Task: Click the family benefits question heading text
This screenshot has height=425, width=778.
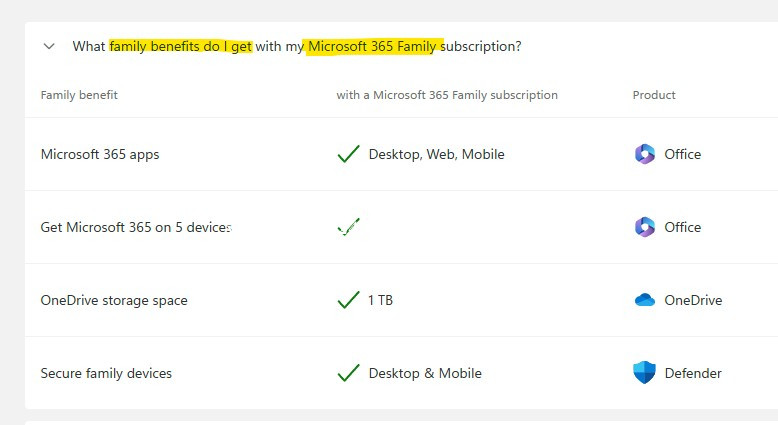Action: 296,46
